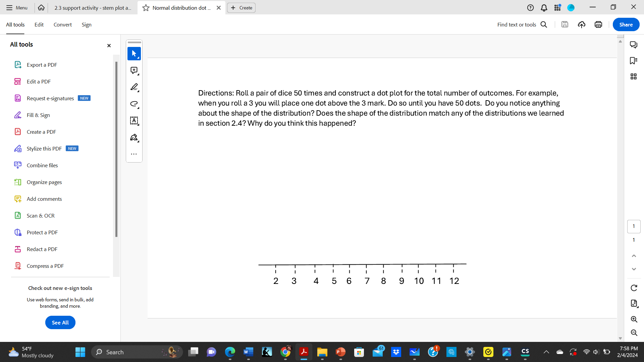Select the Draw freeform tool
The width and height of the screenshot is (644, 362).
click(x=134, y=104)
